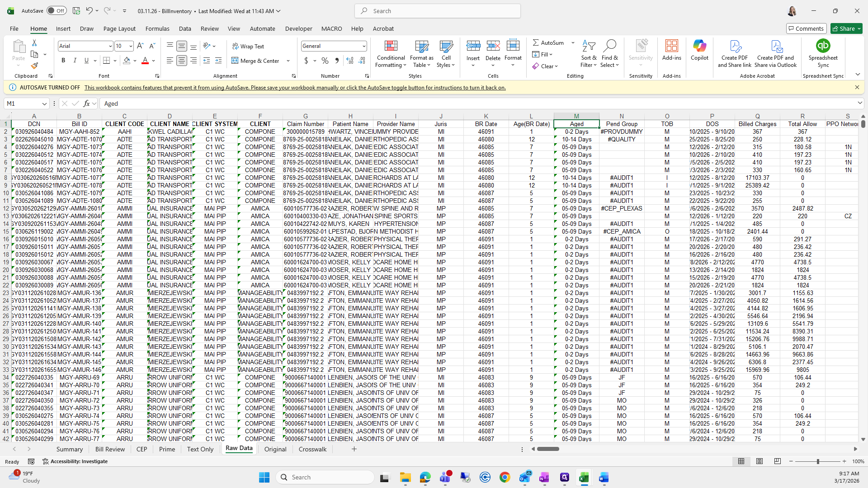Expand the General number format dropdown
This screenshot has height=488, width=868.
pos(363,46)
